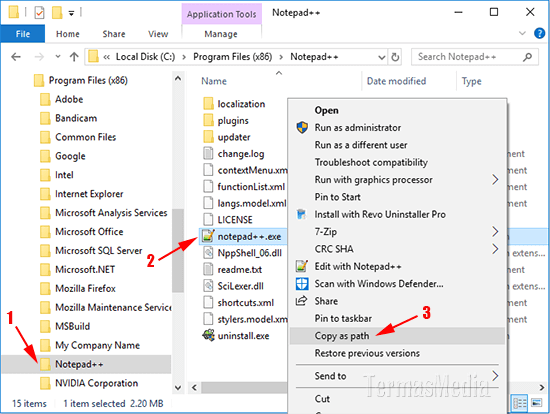Open Customize Quick Access Toolbar dropdown
Screen dimensions: 550x414
pyautogui.click(x=71, y=13)
